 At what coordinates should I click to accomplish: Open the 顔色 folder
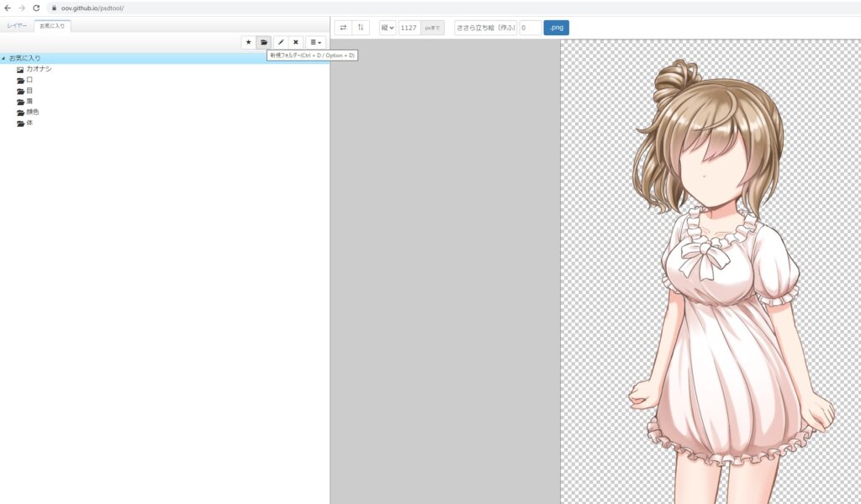pos(28,112)
